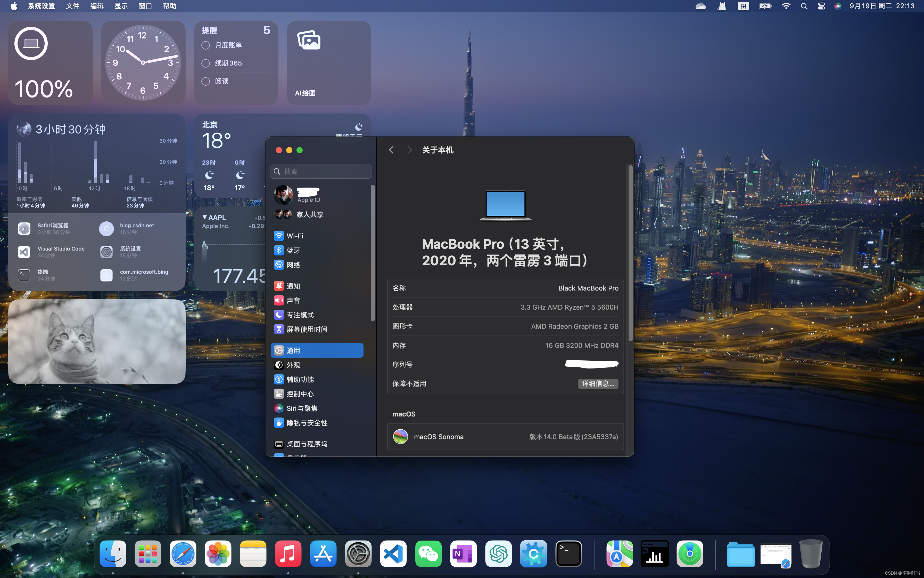Image resolution: width=924 pixels, height=578 pixels.
Task: Click the AAPL stock widget
Action: click(x=230, y=249)
